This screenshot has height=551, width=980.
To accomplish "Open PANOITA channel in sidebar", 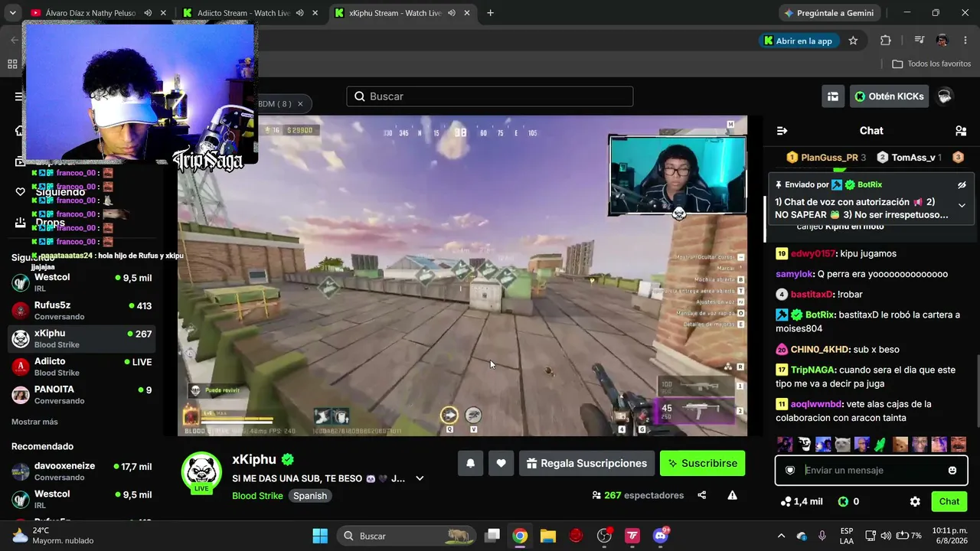I will pyautogui.click(x=82, y=395).
